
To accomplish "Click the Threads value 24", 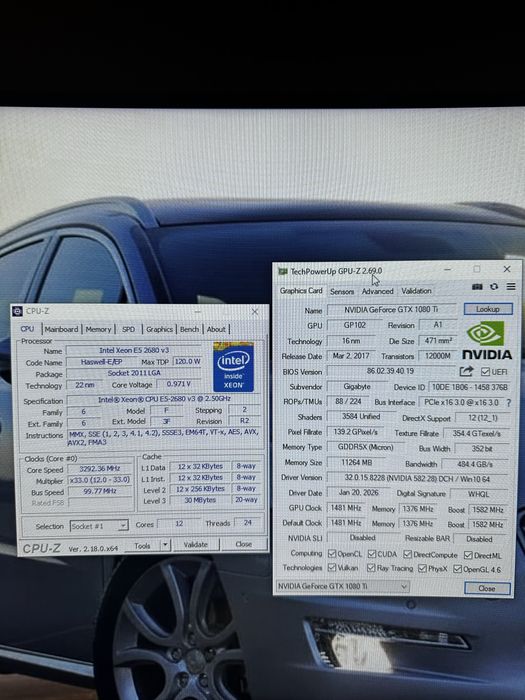I will tap(248, 522).
